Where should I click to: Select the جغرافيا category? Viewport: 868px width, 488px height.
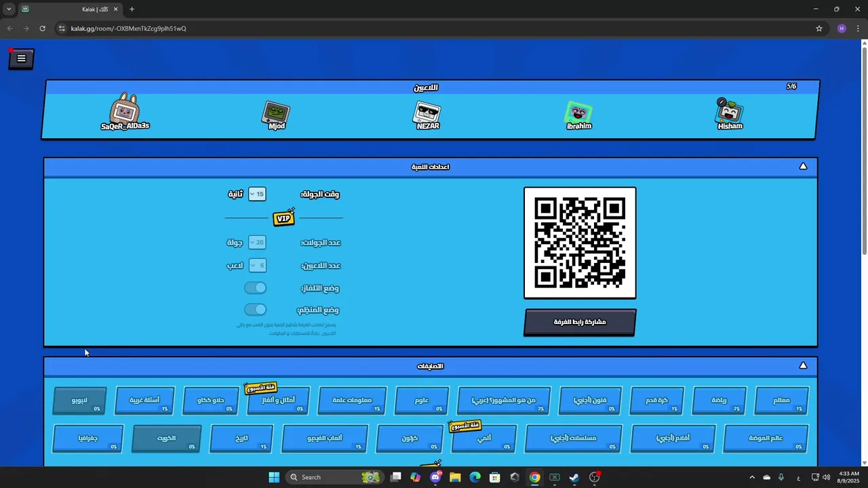pos(88,439)
